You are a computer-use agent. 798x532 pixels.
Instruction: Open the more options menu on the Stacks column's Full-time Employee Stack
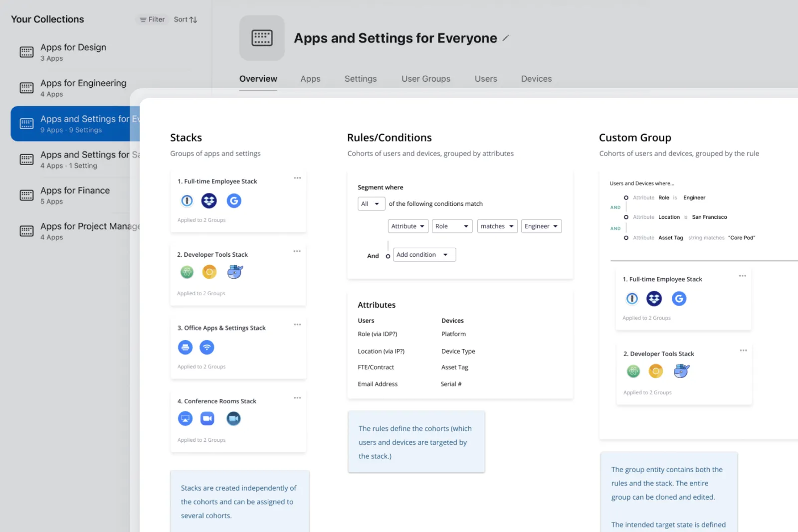(x=297, y=178)
